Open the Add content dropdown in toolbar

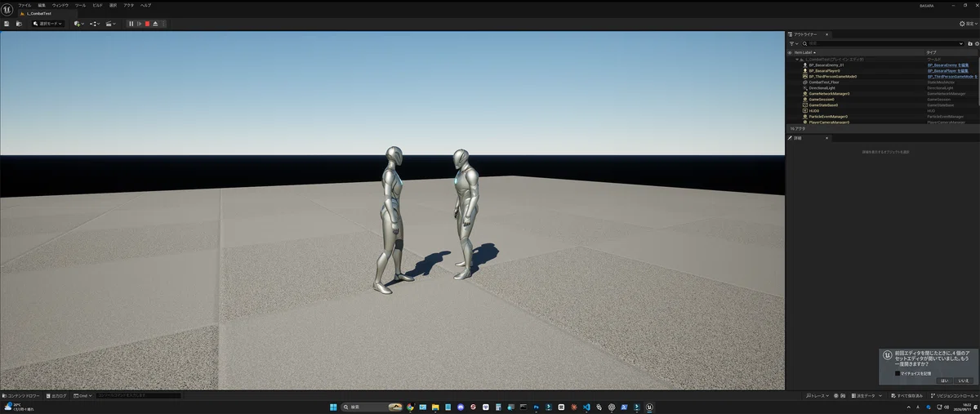pyautogui.click(x=79, y=24)
